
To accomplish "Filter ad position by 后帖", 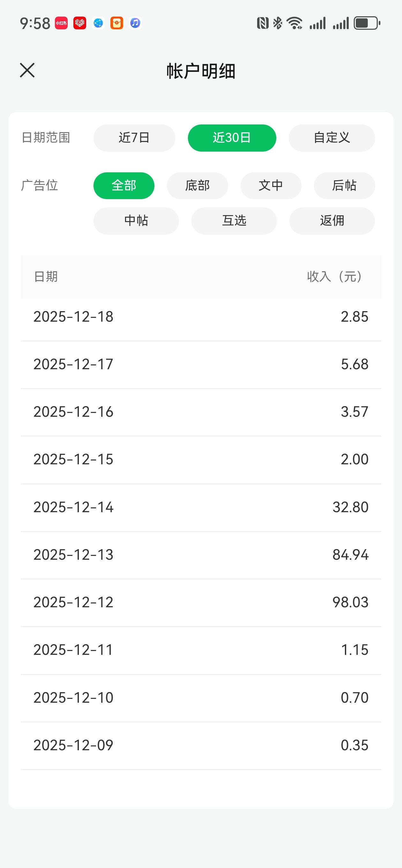I will point(344,186).
